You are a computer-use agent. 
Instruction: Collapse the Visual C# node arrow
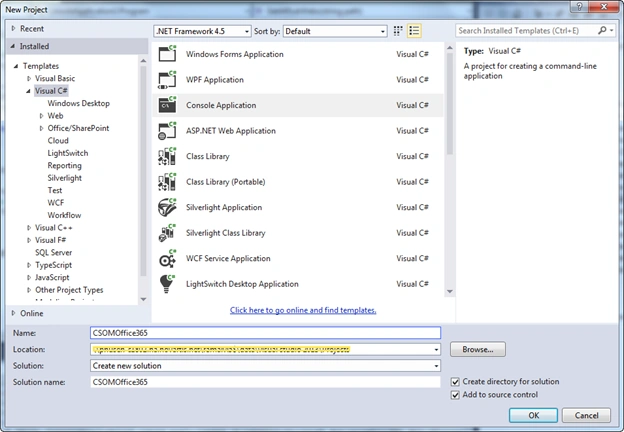coord(28,91)
